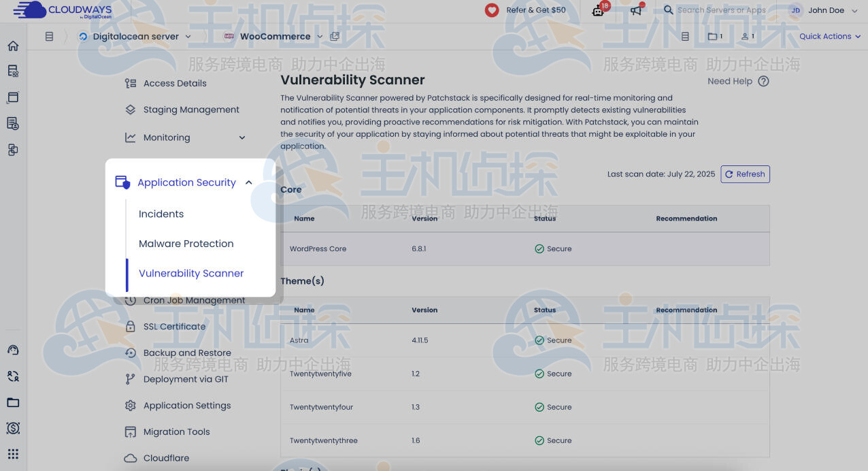
Task: Open SSL Certificate in sidebar
Action: 174,327
